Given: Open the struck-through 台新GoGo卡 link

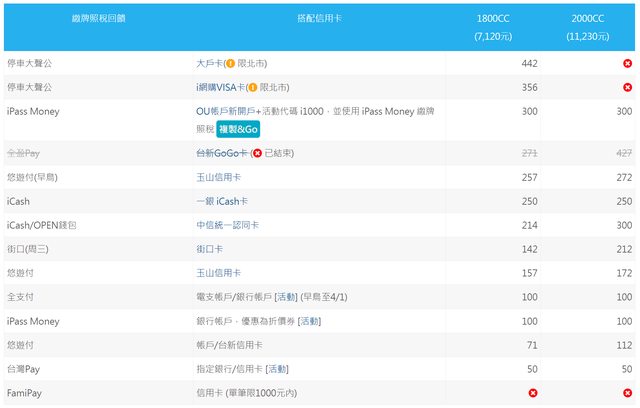Looking at the screenshot, I should pos(222,153).
